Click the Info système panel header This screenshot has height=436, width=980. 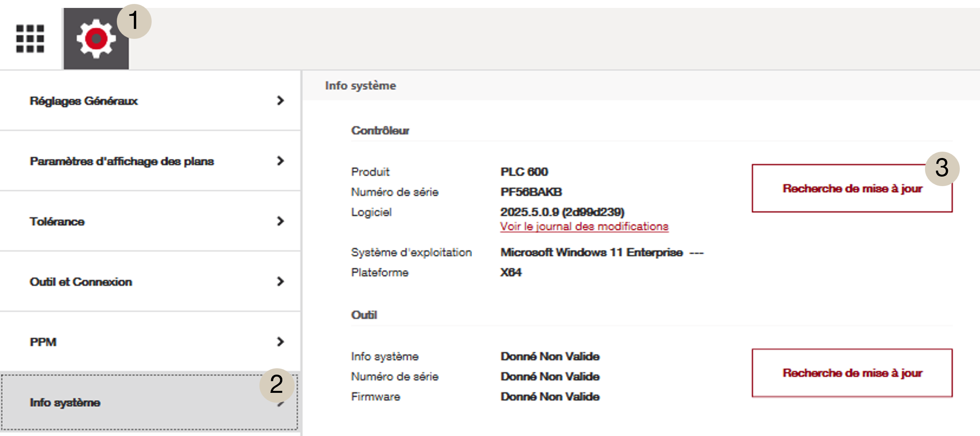(x=360, y=86)
